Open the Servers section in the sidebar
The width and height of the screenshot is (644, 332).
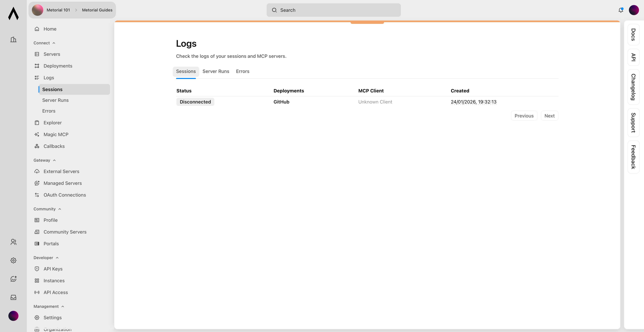(x=51, y=54)
